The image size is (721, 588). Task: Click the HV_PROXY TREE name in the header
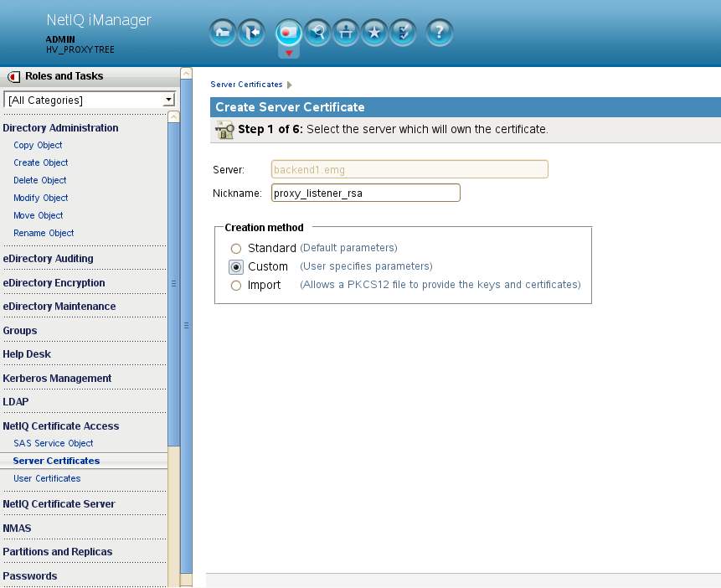(80, 49)
